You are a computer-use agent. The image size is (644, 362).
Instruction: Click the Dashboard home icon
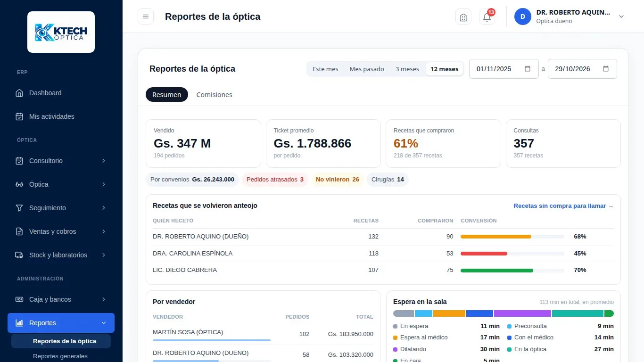tap(19, 93)
